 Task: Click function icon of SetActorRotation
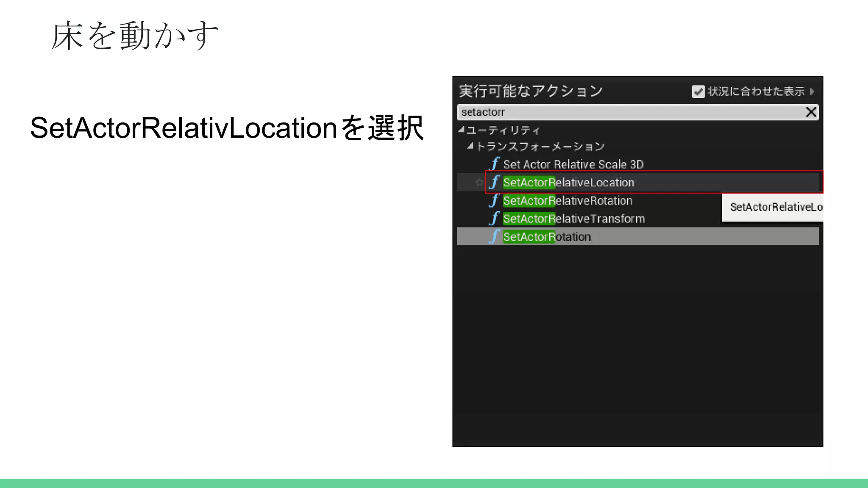494,236
